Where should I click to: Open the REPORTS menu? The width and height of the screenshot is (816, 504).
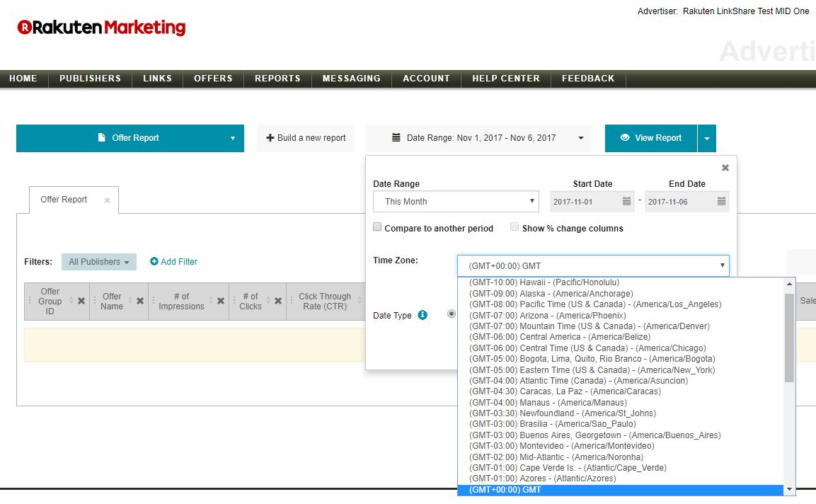pyautogui.click(x=277, y=79)
